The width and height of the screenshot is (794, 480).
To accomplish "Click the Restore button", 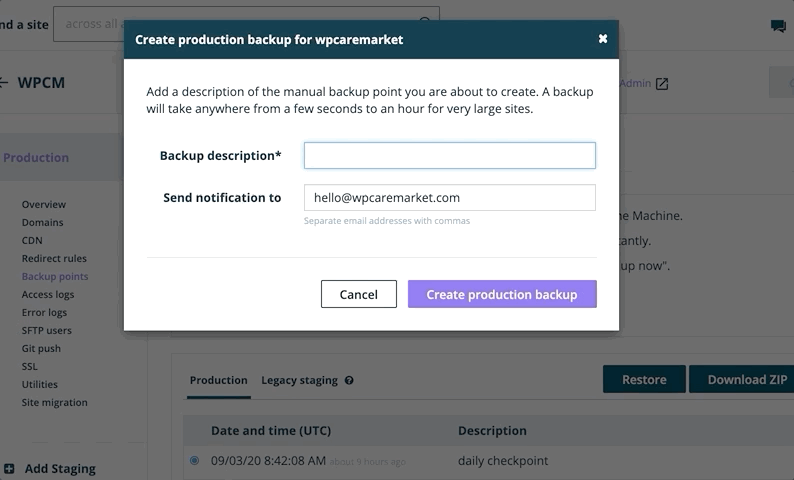I will pos(643,379).
